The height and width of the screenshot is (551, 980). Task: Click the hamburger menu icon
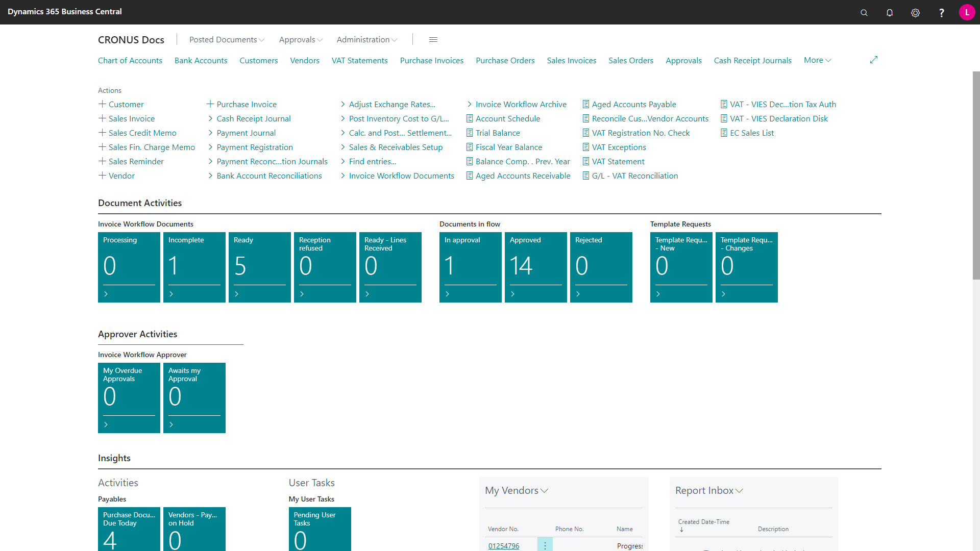433,38
